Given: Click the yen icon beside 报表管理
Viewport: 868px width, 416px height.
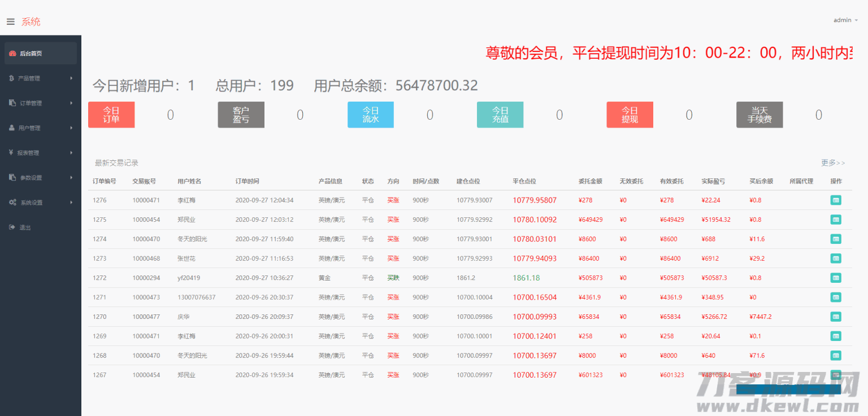Looking at the screenshot, I should coord(12,153).
